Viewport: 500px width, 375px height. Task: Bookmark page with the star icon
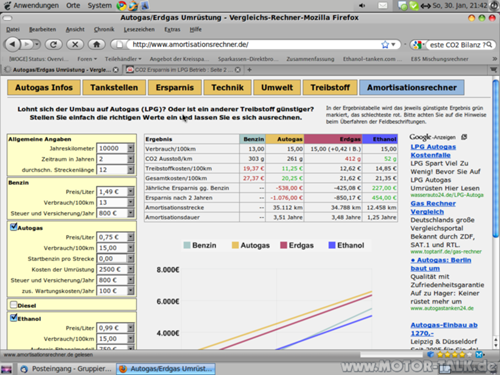(385, 45)
